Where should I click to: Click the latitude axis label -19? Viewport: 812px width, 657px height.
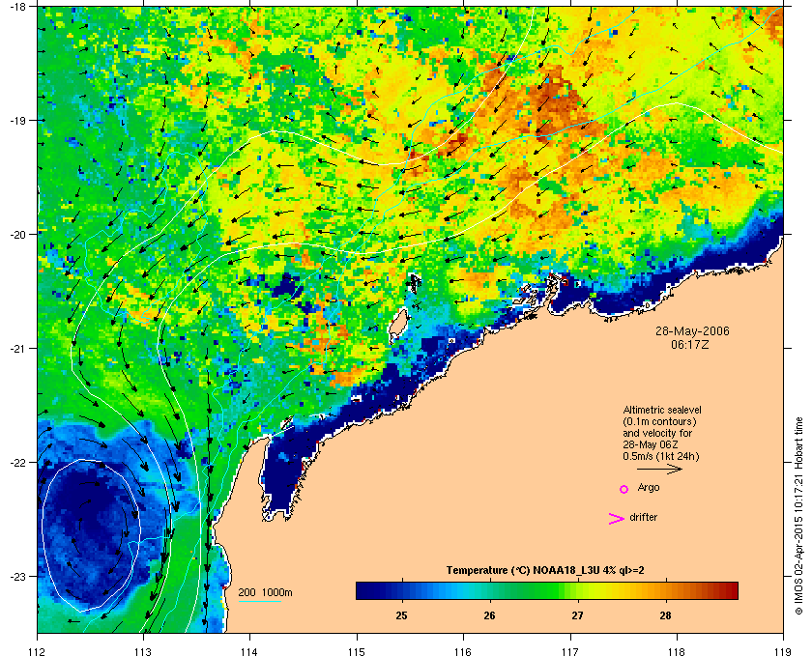(x=18, y=121)
